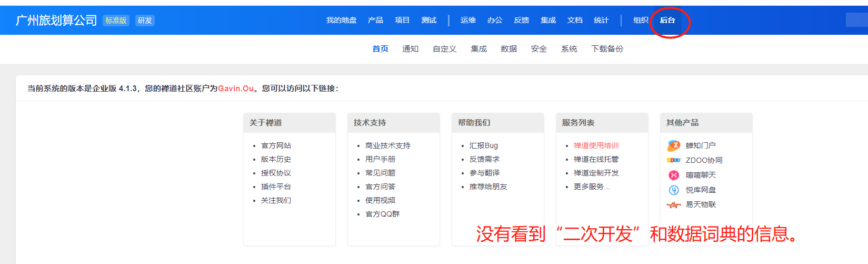This screenshot has height=264, width=868.
Task: Switch to the 系统 sub-tab
Action: coord(568,48)
